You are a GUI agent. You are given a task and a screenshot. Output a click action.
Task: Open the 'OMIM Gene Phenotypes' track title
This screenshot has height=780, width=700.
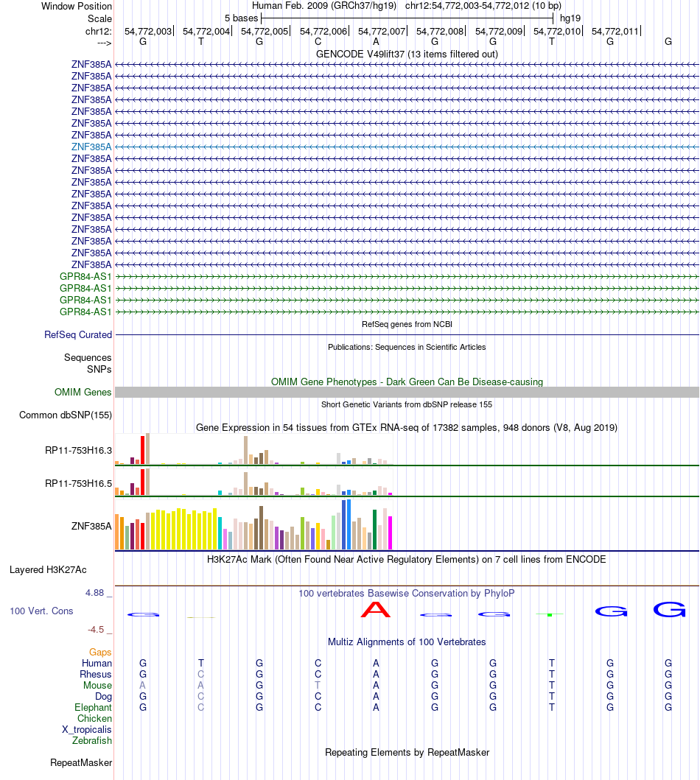pos(407,382)
